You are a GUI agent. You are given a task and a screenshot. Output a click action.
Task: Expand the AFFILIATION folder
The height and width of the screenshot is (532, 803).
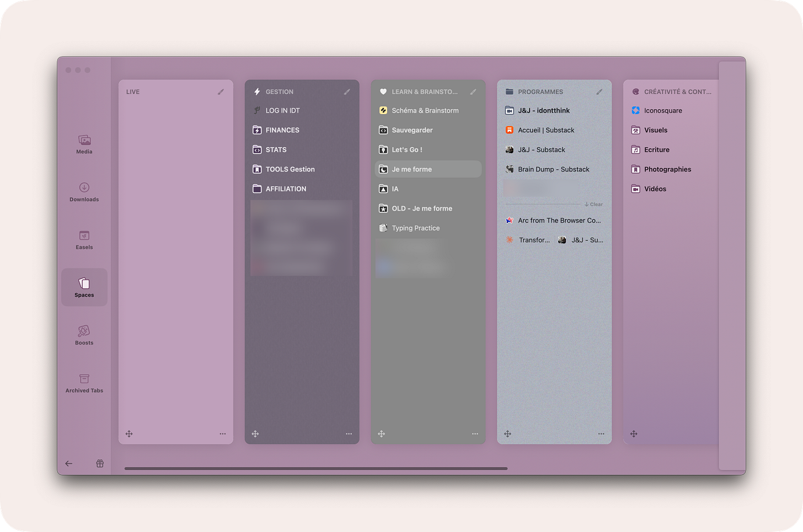click(302, 189)
